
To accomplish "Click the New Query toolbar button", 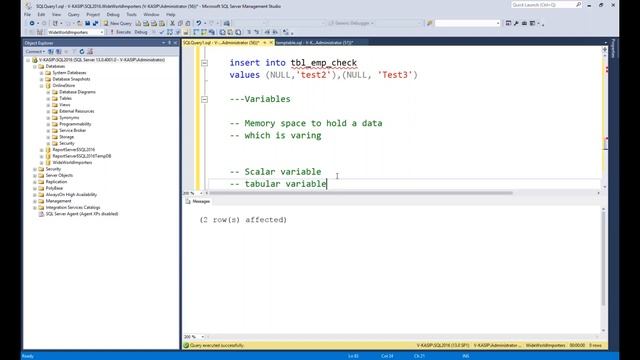I will click(117, 23).
